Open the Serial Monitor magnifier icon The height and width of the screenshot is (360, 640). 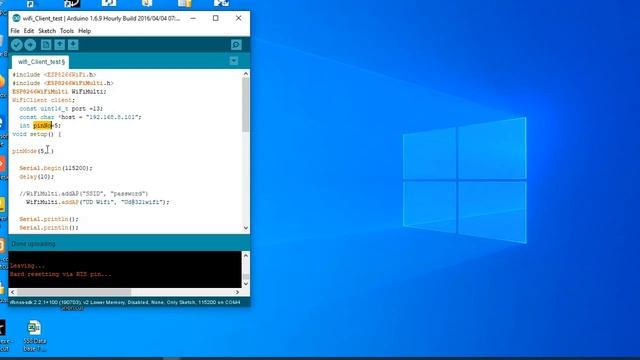point(236,45)
